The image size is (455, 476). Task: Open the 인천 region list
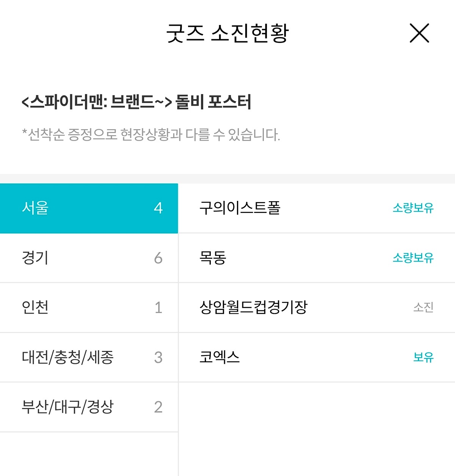click(x=89, y=308)
